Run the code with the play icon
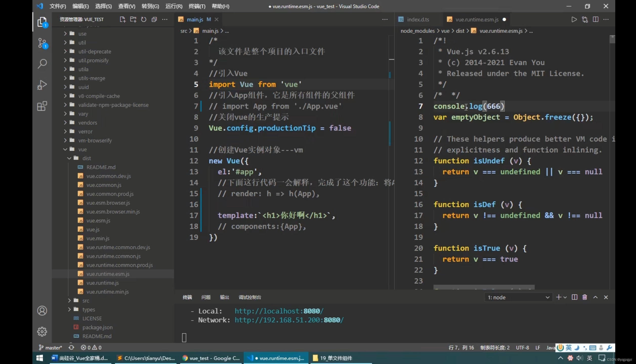 click(x=574, y=19)
